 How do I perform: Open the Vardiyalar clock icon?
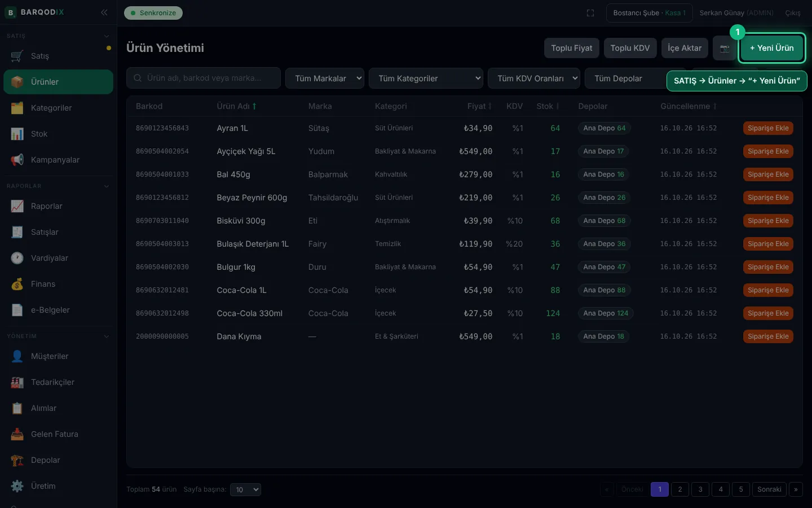coord(17,258)
